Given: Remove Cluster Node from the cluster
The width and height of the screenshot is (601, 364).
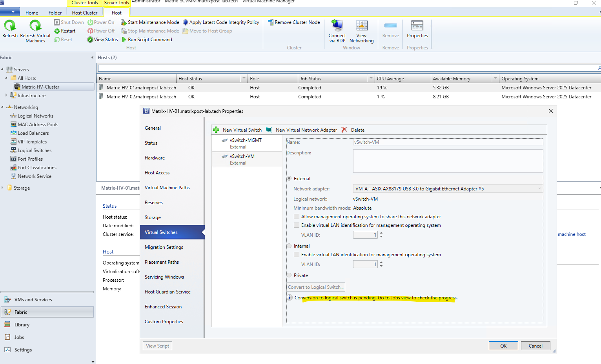Looking at the screenshot, I should pyautogui.click(x=294, y=22).
